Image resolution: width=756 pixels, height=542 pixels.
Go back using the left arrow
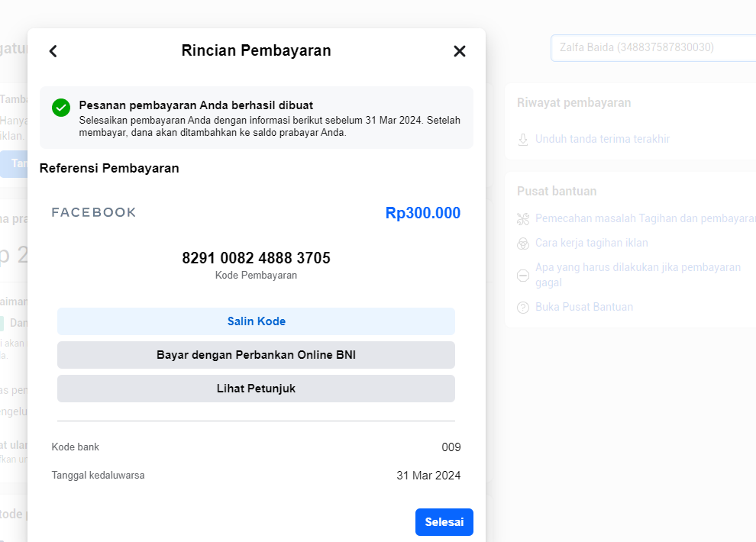click(53, 51)
